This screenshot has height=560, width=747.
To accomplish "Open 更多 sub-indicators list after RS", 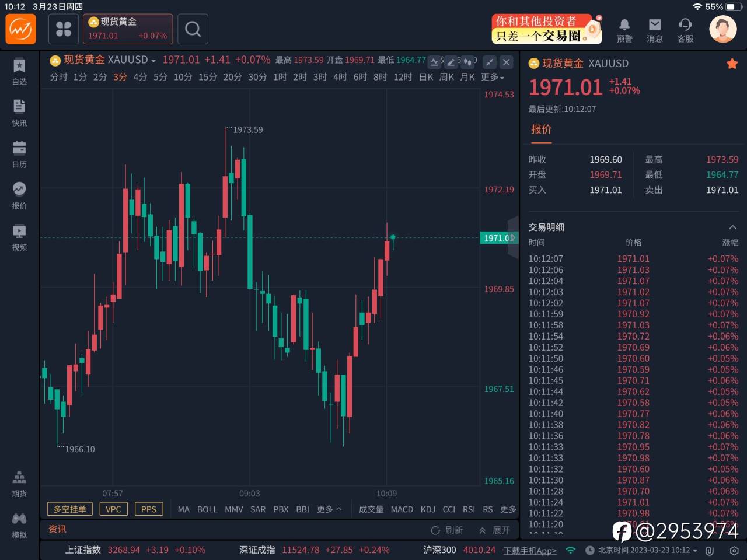I will point(508,509).
